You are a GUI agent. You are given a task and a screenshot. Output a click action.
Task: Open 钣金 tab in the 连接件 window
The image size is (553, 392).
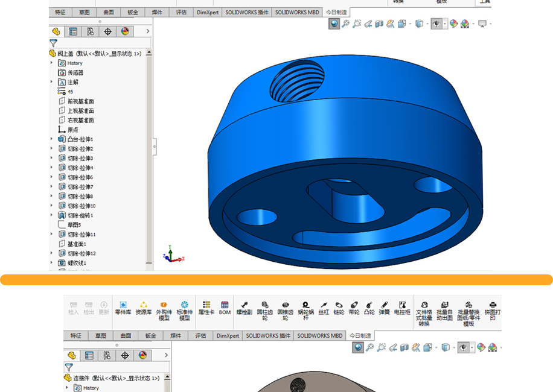click(150, 336)
